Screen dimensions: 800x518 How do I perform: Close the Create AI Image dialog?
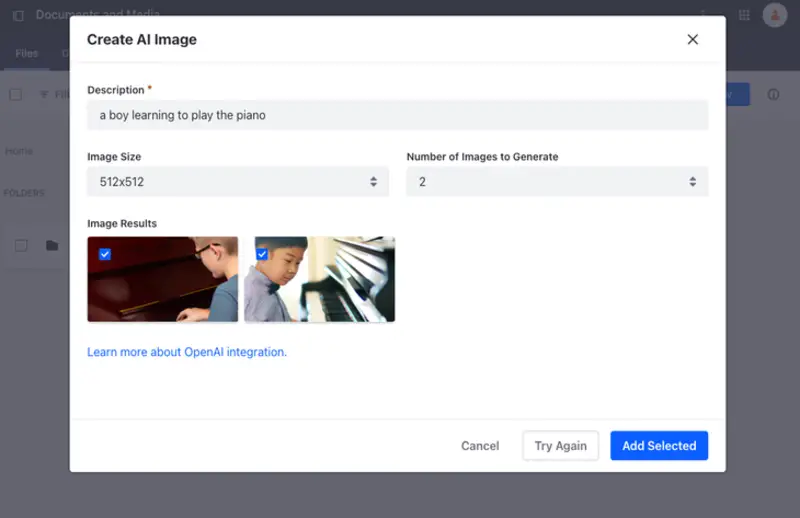click(x=692, y=39)
